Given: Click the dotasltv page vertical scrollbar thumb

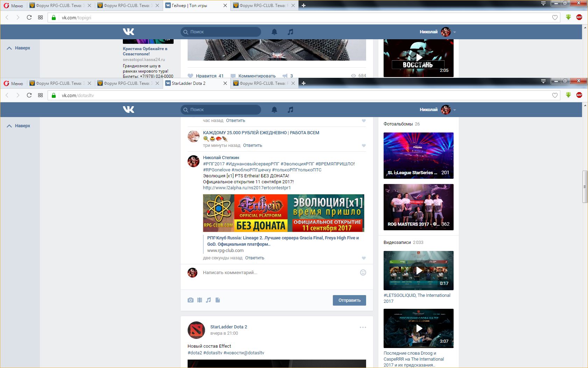Looking at the screenshot, I should [x=585, y=187].
